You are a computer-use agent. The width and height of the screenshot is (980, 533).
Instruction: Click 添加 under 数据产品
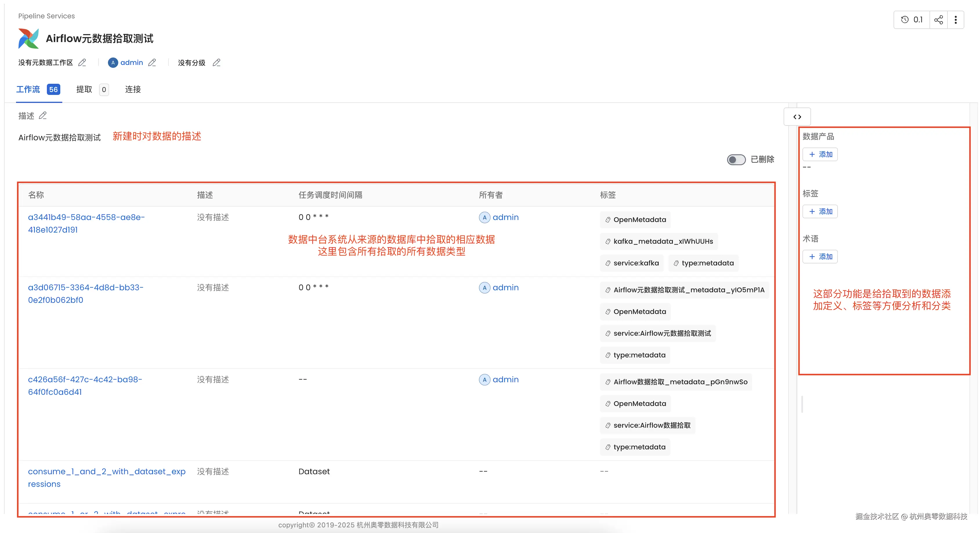coord(820,154)
